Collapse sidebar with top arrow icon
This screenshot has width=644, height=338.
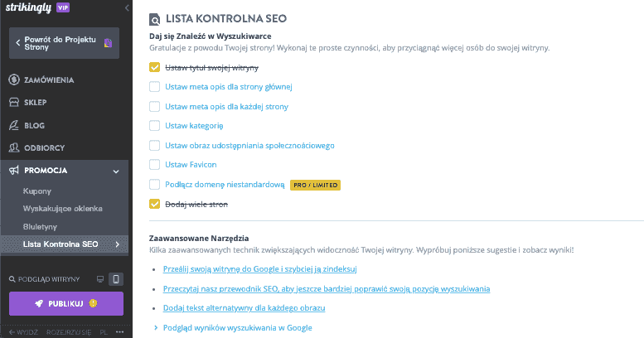tap(127, 7)
